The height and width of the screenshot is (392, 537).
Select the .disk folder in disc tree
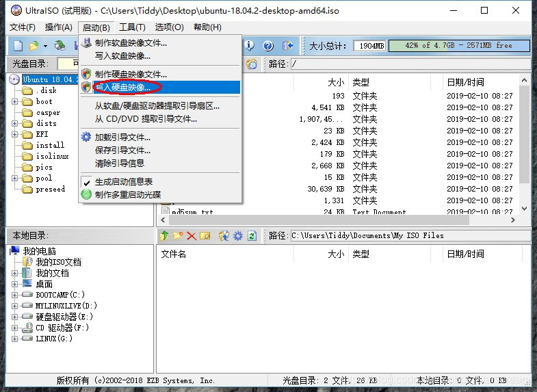(46, 90)
